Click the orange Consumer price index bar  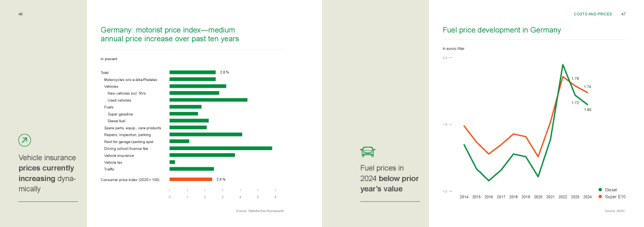pos(191,179)
